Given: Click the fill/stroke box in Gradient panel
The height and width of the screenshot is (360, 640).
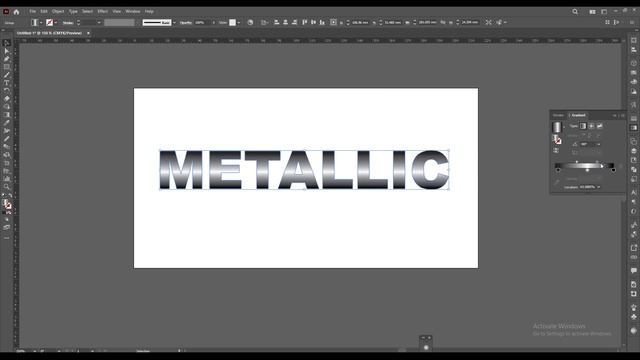Looking at the screenshot, I should 557,140.
